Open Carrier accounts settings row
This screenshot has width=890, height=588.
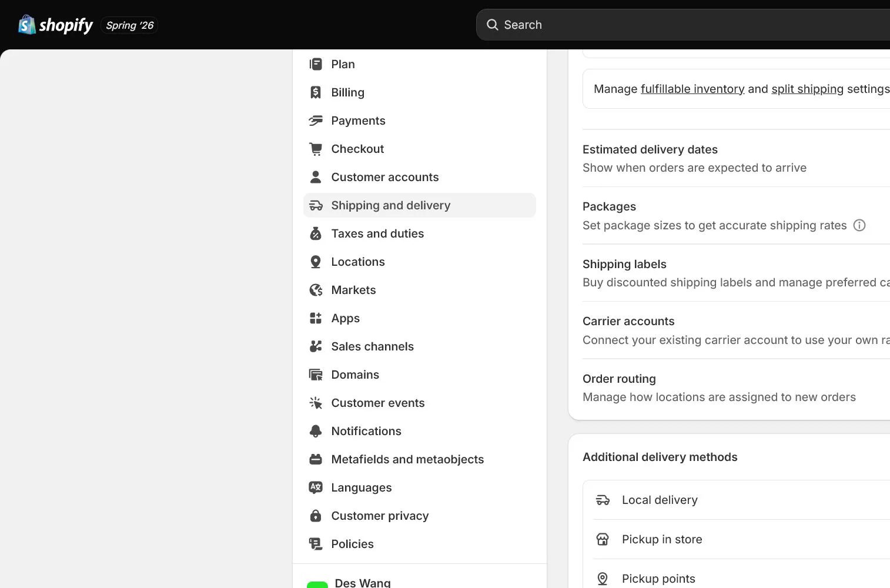736,330
